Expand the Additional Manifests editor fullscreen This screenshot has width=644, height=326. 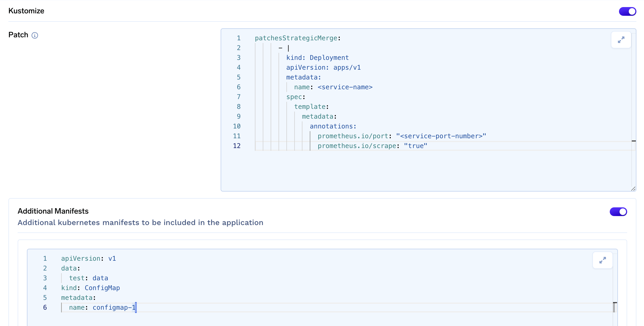coord(603,260)
